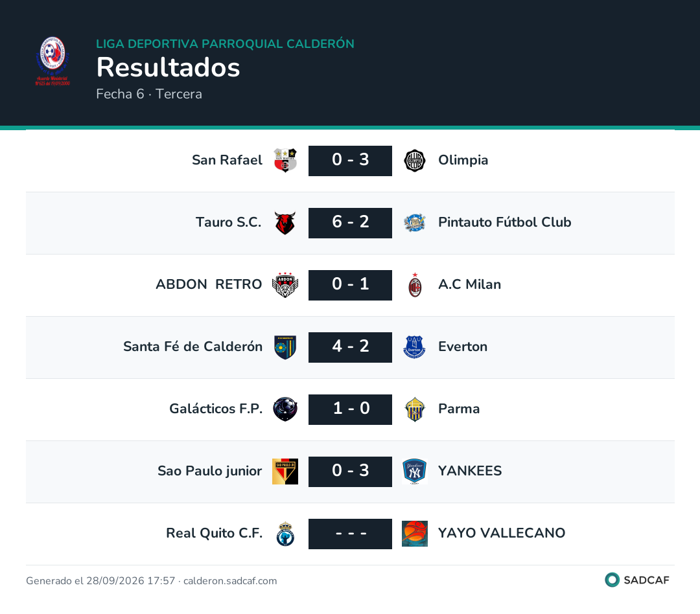Open the Galácticos F.P. logo
The width and height of the screenshot is (700, 614).
click(x=285, y=409)
